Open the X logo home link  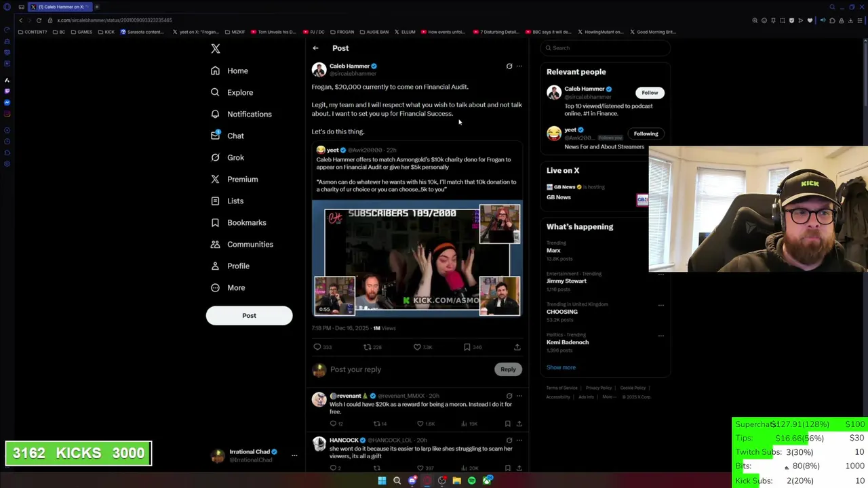coord(216,49)
